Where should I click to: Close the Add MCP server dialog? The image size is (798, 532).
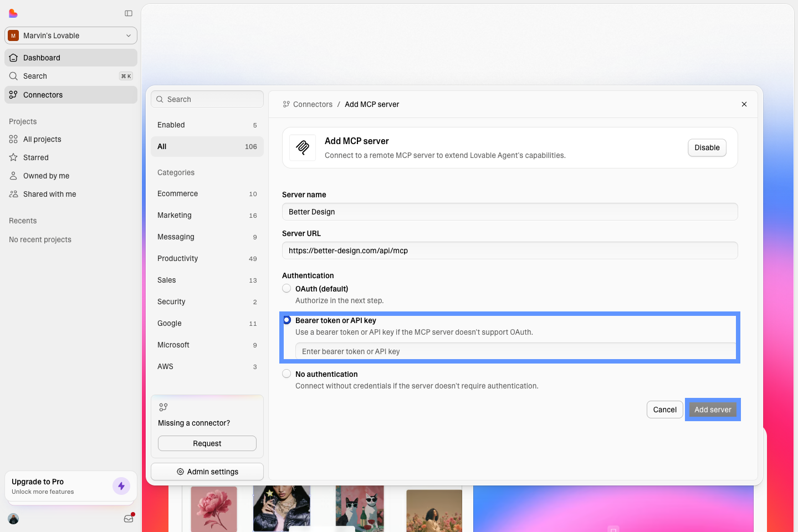(744, 104)
